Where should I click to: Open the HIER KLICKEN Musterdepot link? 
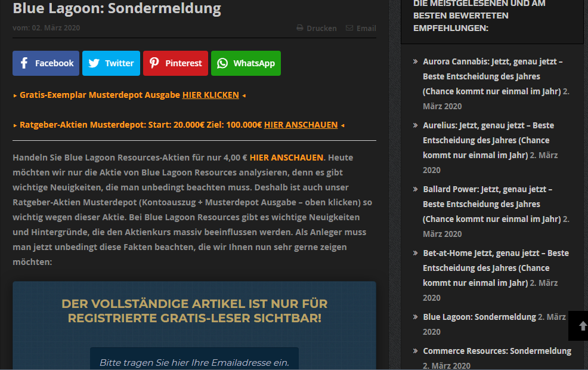click(x=211, y=94)
